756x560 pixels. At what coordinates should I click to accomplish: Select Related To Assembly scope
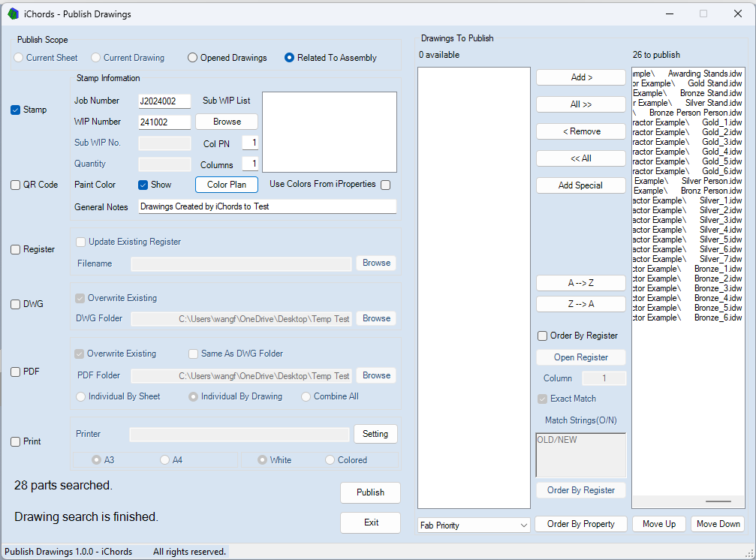331,58
